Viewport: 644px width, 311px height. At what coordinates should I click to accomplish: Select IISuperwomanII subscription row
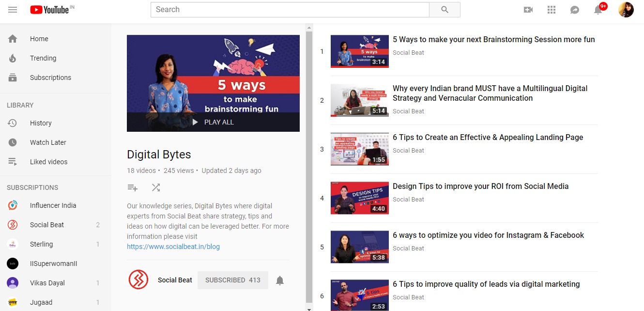pyautogui.click(x=56, y=264)
